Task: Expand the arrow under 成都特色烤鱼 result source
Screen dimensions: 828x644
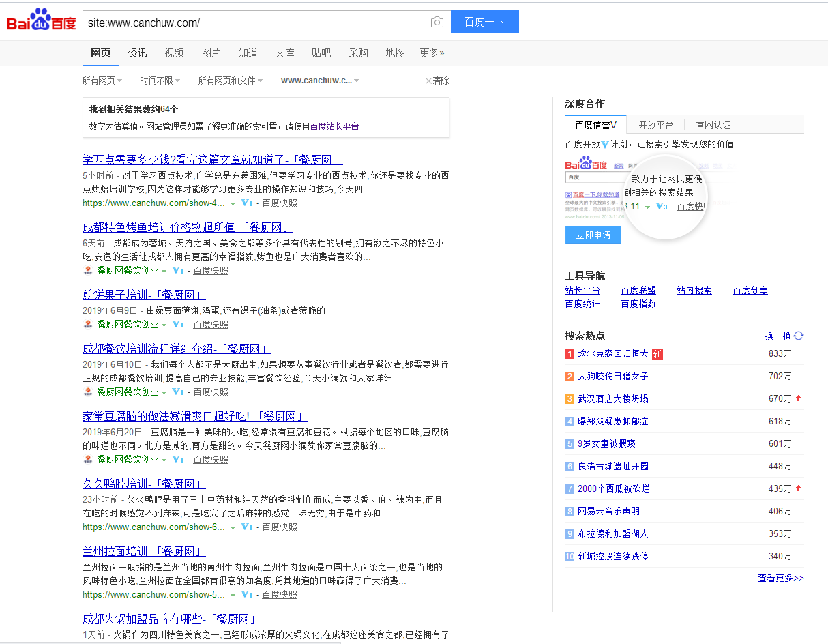Action: point(164,271)
